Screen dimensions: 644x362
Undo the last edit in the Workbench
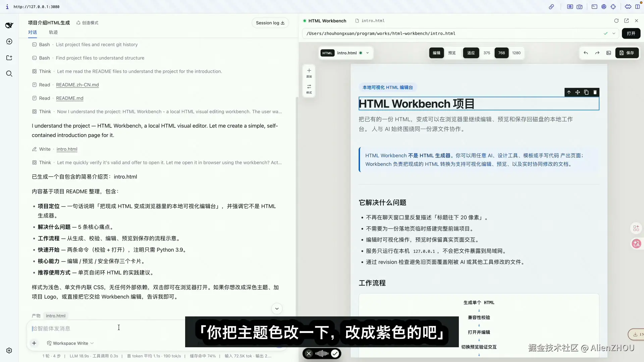586,53
